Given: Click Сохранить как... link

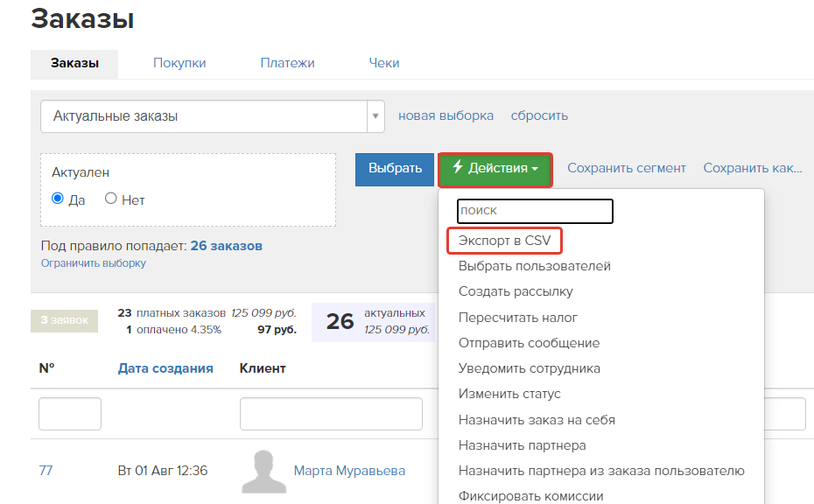Looking at the screenshot, I should [x=752, y=168].
